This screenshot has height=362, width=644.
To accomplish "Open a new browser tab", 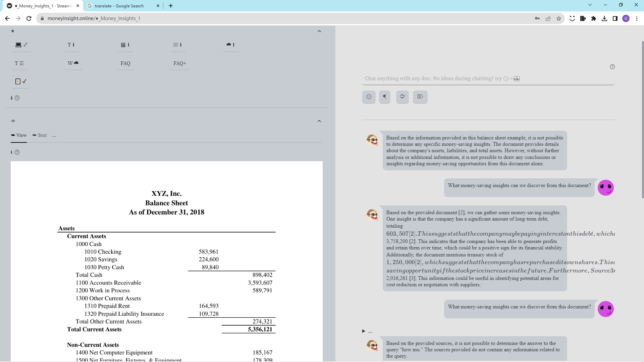I will 171,6.
